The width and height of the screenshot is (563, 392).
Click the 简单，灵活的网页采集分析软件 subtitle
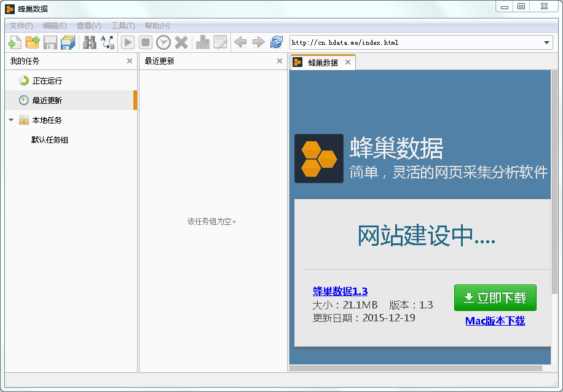(449, 172)
